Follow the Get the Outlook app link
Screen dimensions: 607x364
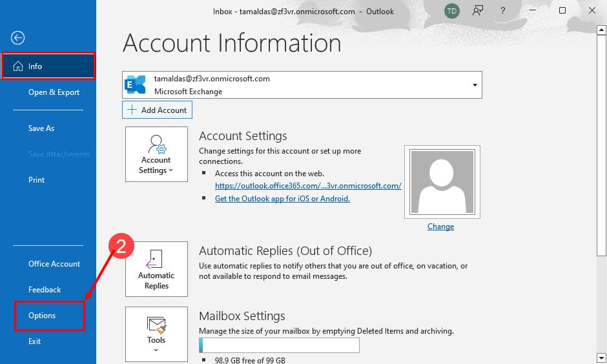(x=282, y=198)
